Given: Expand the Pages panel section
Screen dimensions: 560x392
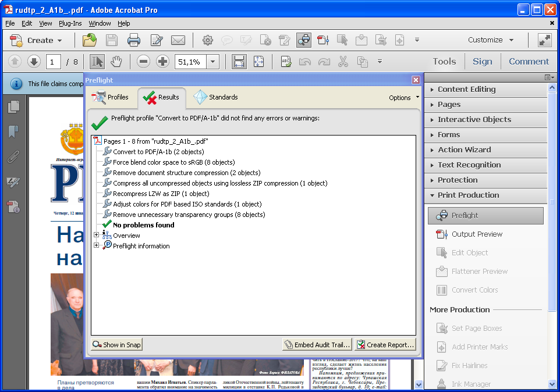Looking at the screenshot, I should click(485, 105).
